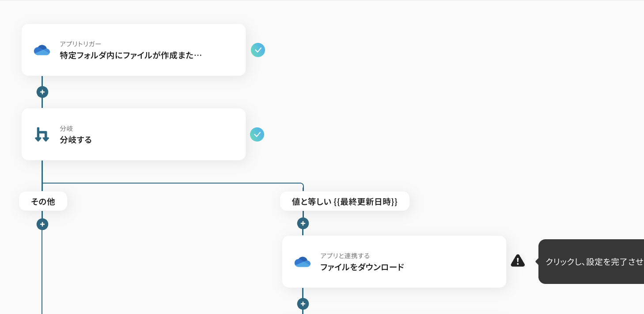This screenshot has height=314, width=644.
Task: Click the アプリトリガー label text
Action: pos(80,44)
